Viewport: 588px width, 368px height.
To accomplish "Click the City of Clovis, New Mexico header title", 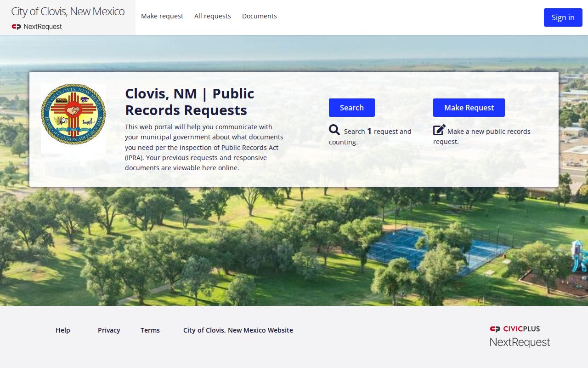I will pos(68,11).
